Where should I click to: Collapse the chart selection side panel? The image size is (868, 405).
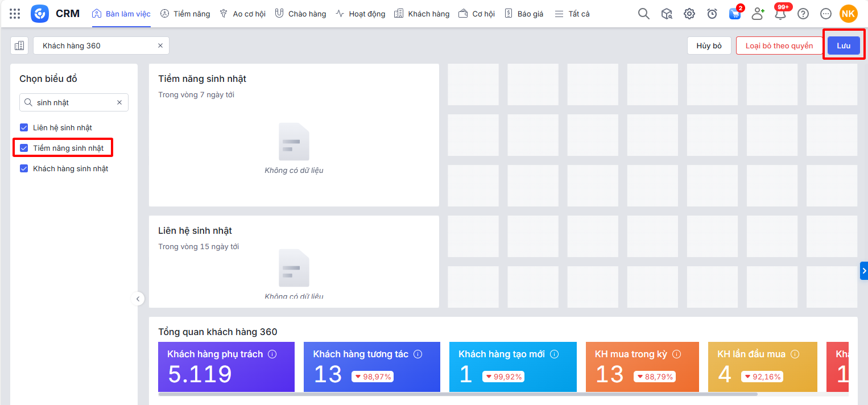click(x=137, y=299)
